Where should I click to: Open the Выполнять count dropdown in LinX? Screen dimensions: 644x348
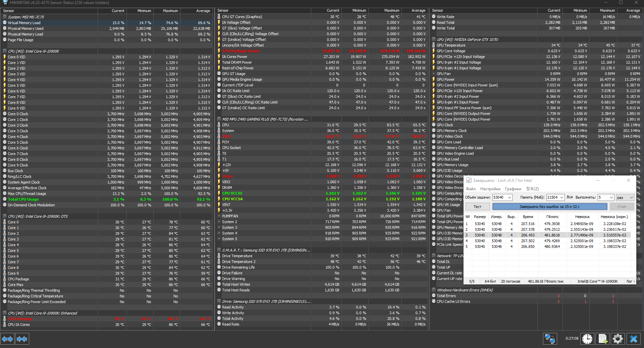click(611, 197)
